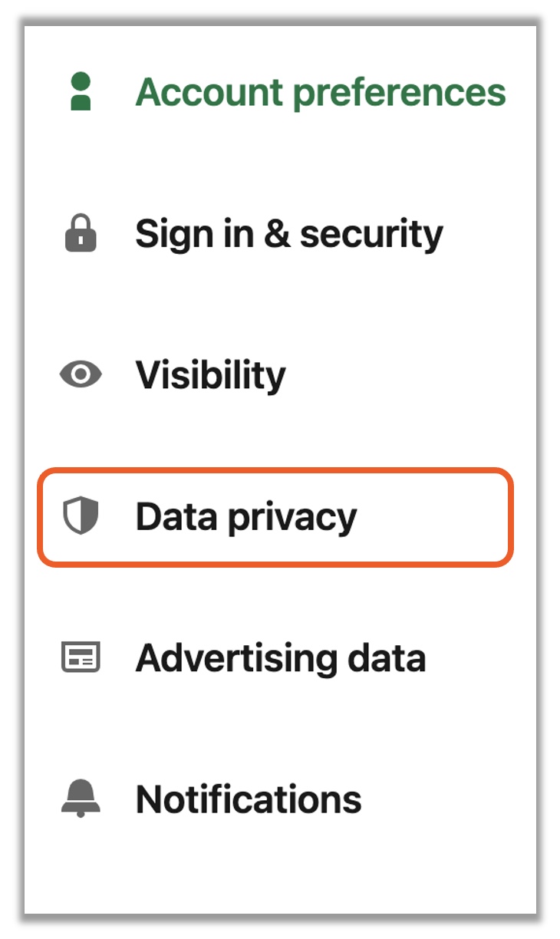560x939 pixels.
Task: Open the Notifications settings section
Action: pyautogui.click(x=280, y=799)
